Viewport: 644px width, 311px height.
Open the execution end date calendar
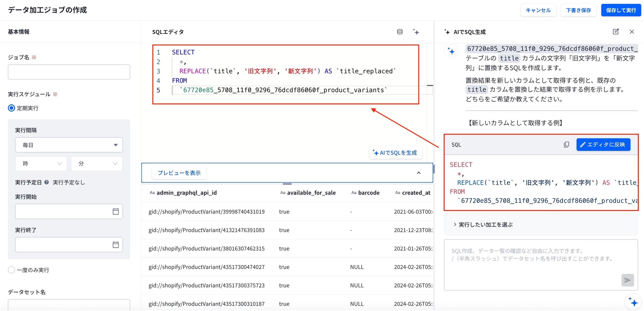click(x=116, y=244)
